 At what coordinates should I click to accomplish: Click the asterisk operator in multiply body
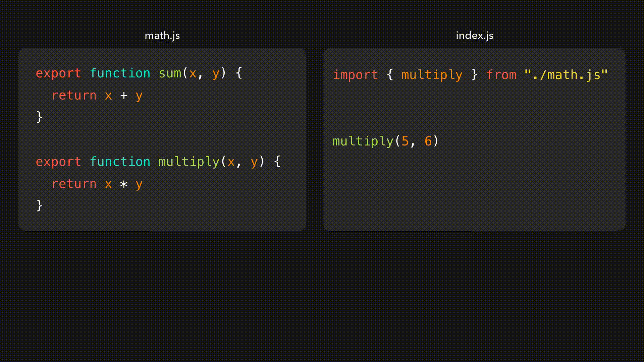pyautogui.click(x=124, y=184)
